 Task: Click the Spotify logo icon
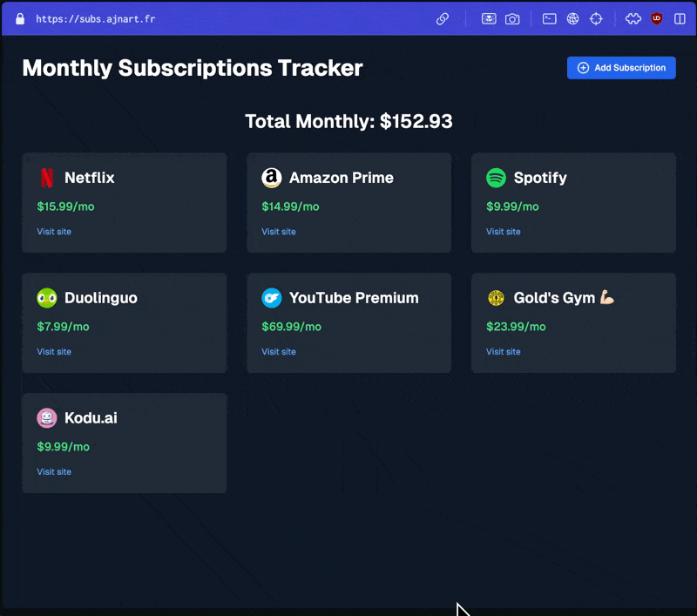(x=496, y=178)
